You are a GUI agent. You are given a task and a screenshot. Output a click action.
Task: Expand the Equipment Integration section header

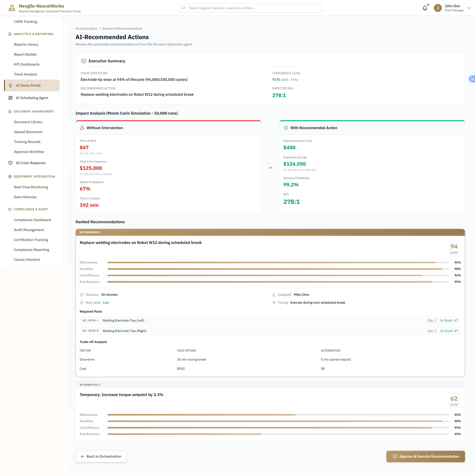(x=34, y=176)
